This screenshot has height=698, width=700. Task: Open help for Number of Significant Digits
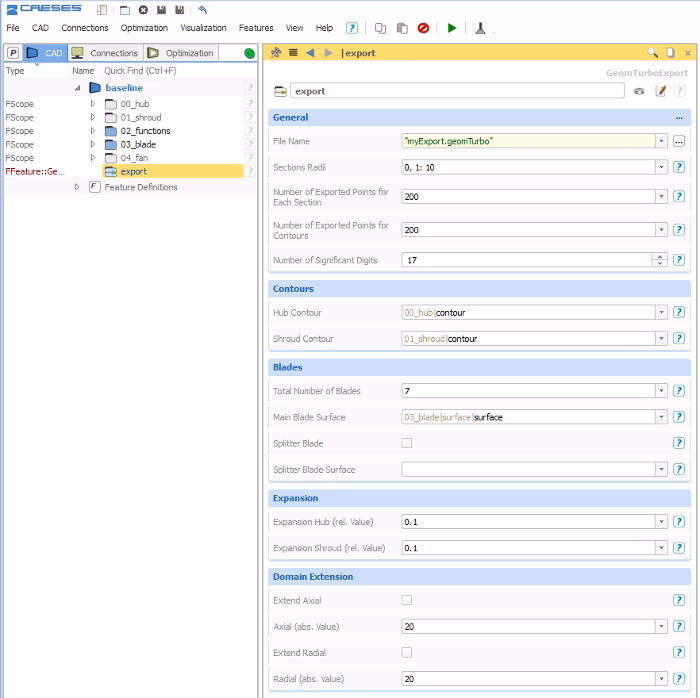coord(679,260)
